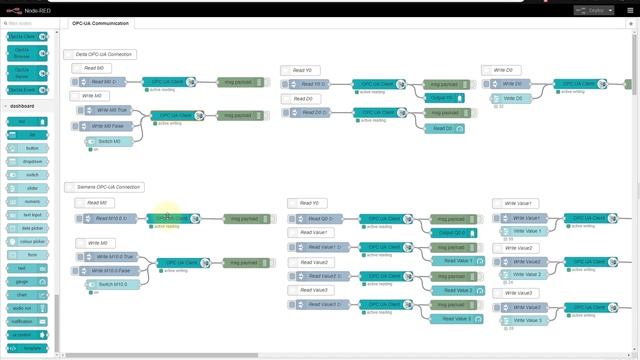The image size is (640, 360).
Task: Select the Siemens OPC-UA Connection comment node
Action: tap(104, 187)
